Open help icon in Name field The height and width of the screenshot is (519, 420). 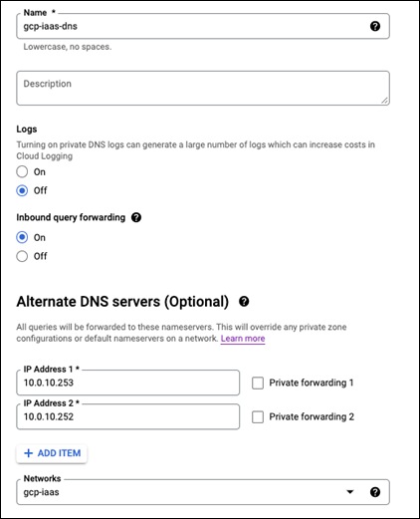pos(375,26)
